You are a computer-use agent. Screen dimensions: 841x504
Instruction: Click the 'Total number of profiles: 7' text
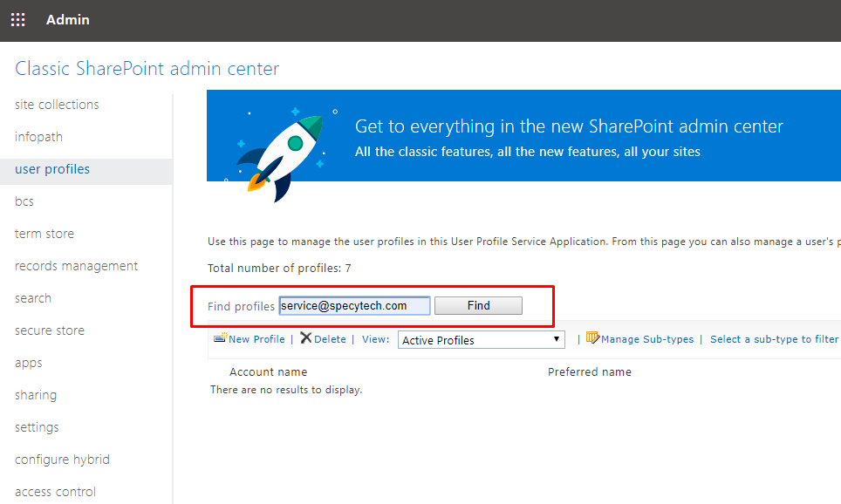click(x=279, y=268)
